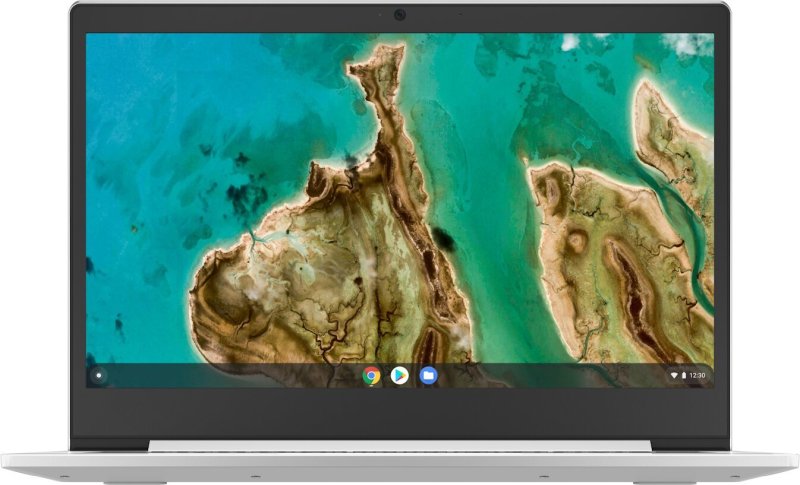This screenshot has height=485, width=800.
Task: Launch Google Chrome from the shelf
Action: (x=371, y=376)
